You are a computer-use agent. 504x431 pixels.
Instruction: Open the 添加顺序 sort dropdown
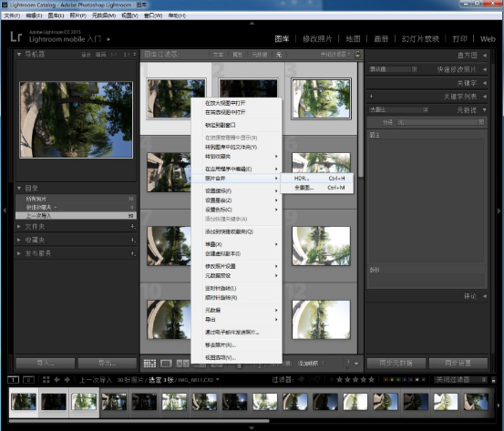coord(311,364)
